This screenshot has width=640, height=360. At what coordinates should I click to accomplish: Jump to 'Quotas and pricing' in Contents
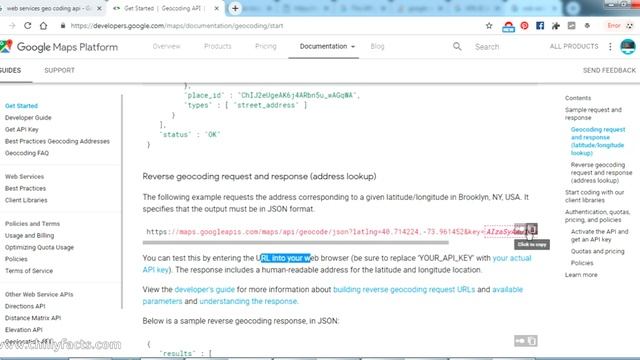pos(598,251)
